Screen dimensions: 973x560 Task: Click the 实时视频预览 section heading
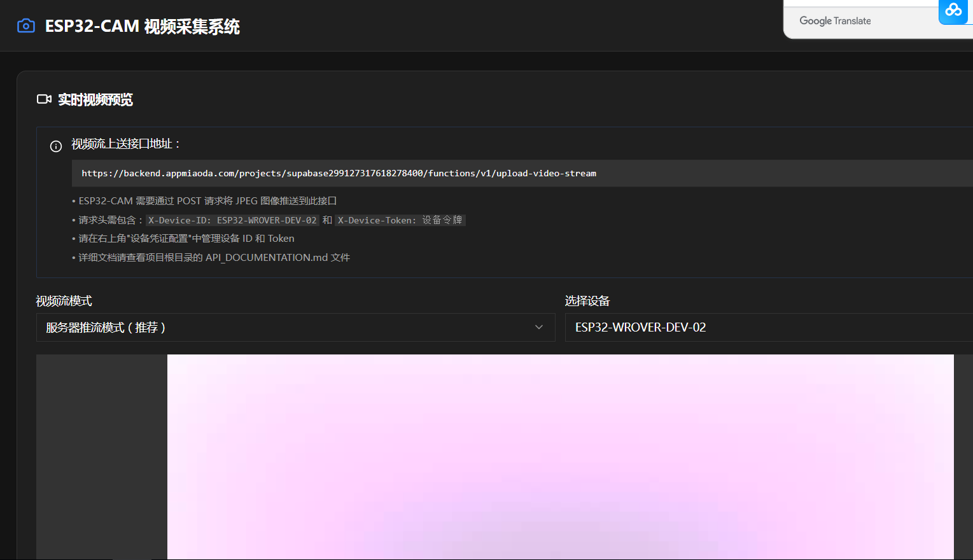pos(95,100)
